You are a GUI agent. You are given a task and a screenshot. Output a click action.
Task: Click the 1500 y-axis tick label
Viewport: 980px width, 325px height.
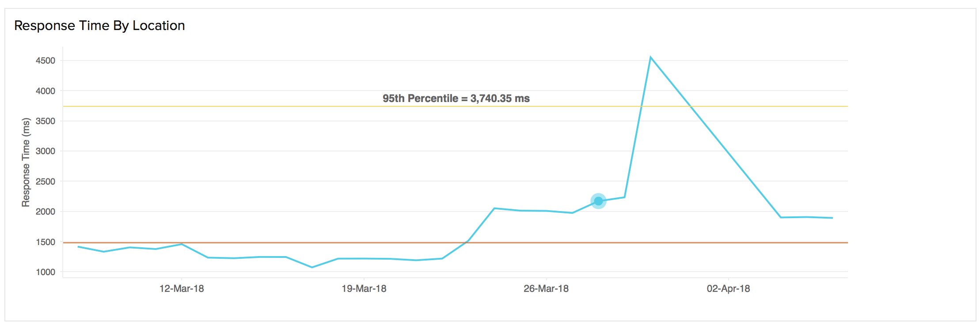(46, 242)
